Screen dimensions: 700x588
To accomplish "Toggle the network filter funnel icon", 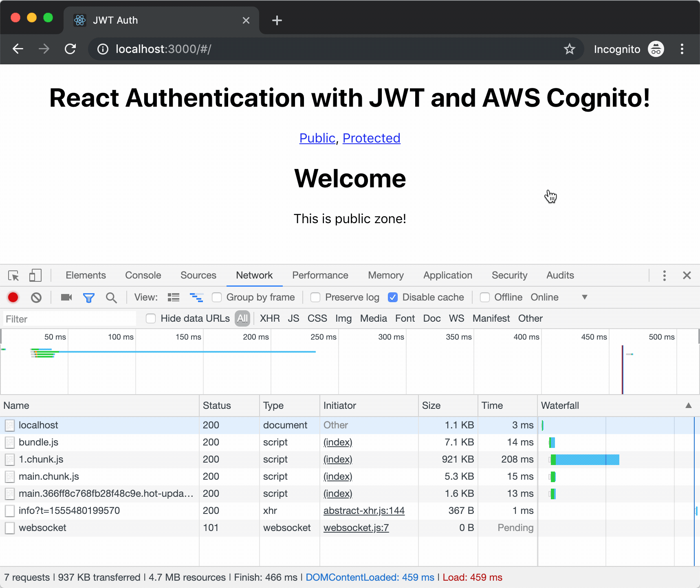I will pos(88,298).
